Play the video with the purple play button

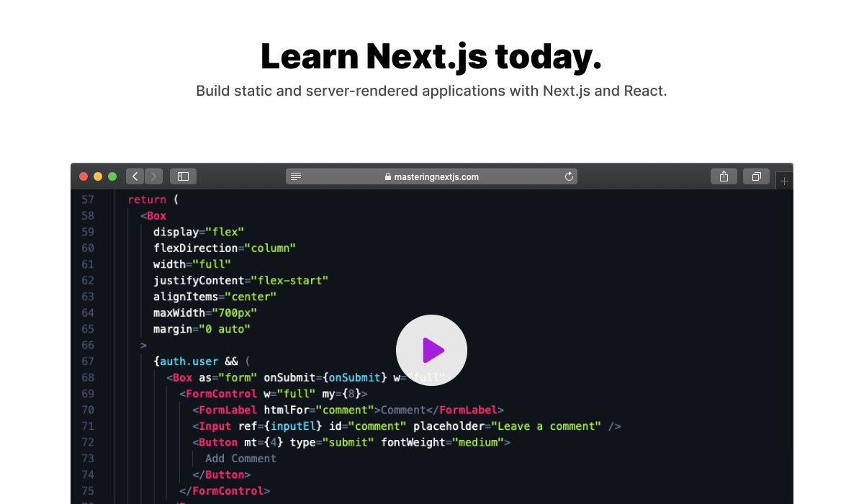431,351
